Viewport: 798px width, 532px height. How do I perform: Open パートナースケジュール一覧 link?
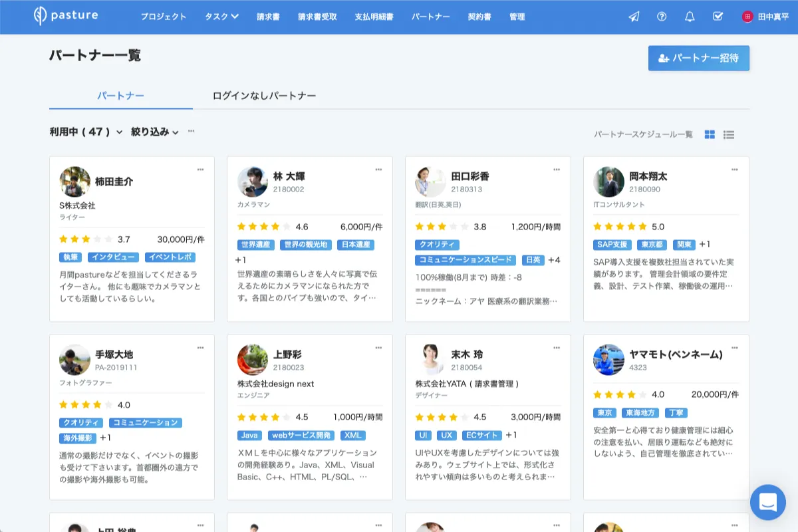click(x=643, y=134)
